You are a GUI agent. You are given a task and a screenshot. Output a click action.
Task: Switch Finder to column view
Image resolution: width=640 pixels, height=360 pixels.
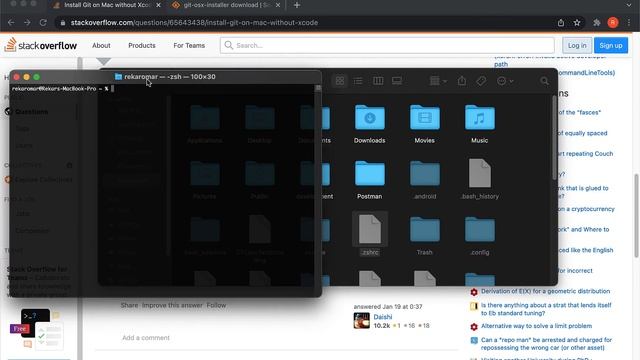378,81
